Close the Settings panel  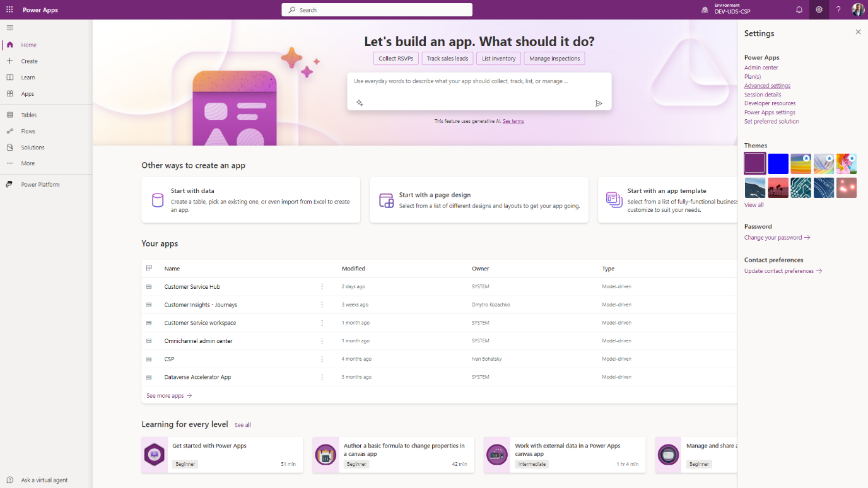pos(858,32)
